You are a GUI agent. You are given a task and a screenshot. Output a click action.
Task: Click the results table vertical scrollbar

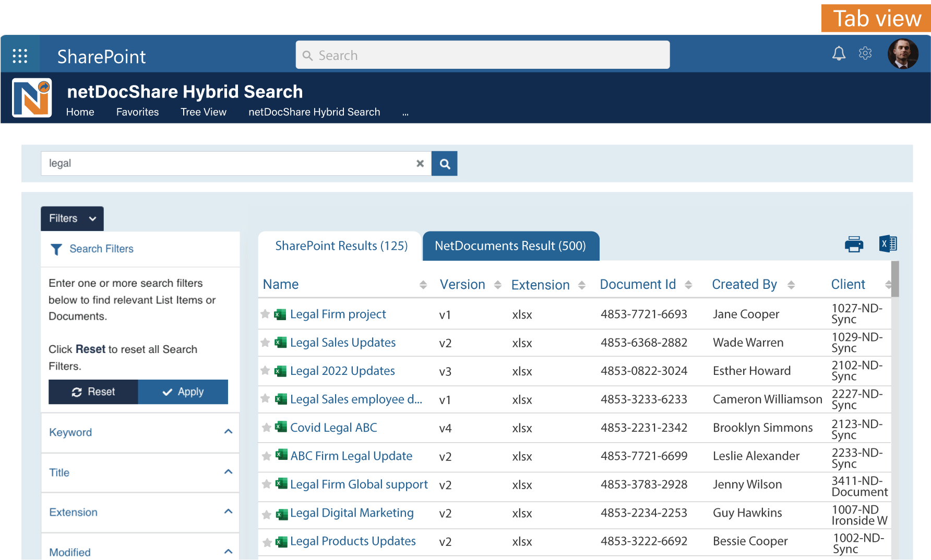895,279
